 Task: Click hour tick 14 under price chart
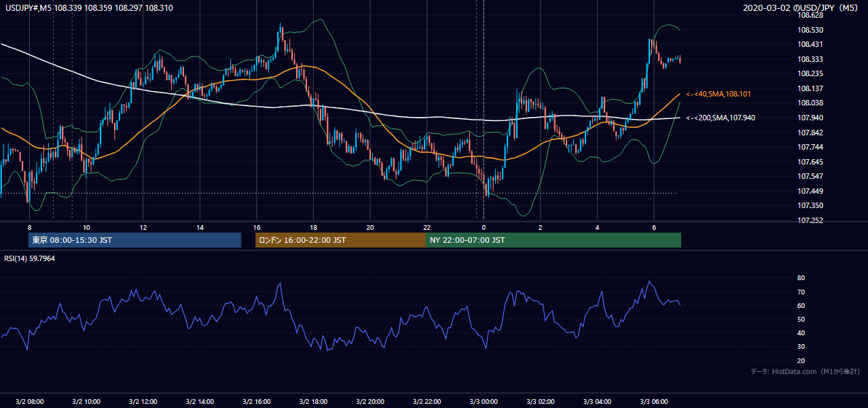200,227
